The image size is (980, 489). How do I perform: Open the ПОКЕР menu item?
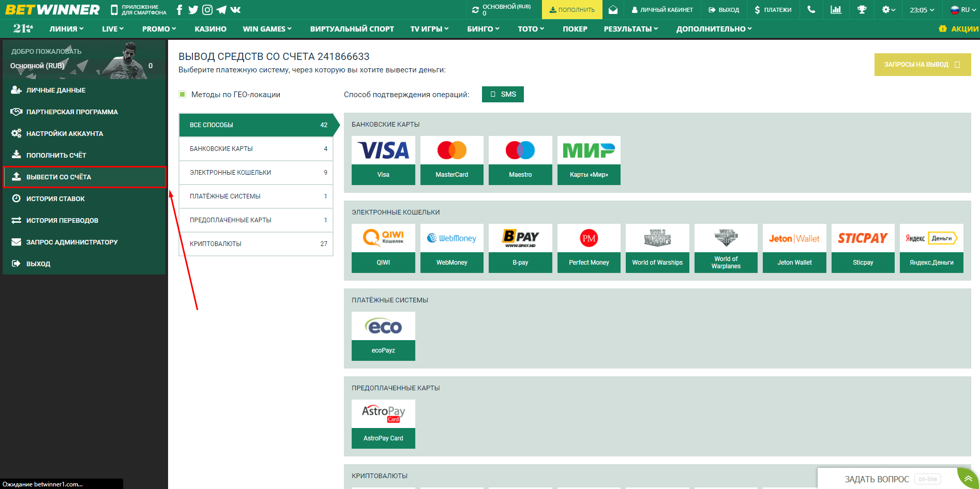tap(575, 29)
